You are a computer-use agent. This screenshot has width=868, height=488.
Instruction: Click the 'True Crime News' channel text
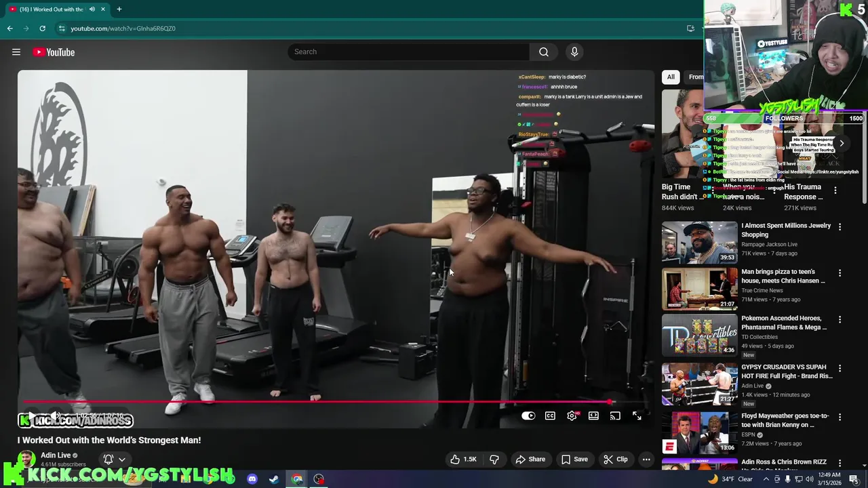763,290
